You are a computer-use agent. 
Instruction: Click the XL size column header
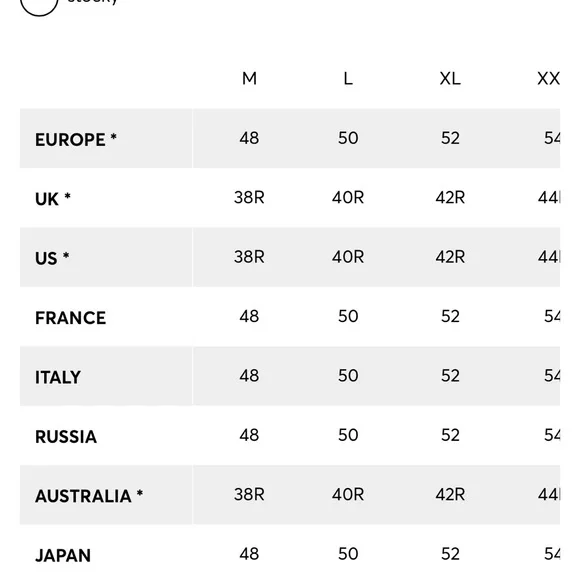[450, 78]
